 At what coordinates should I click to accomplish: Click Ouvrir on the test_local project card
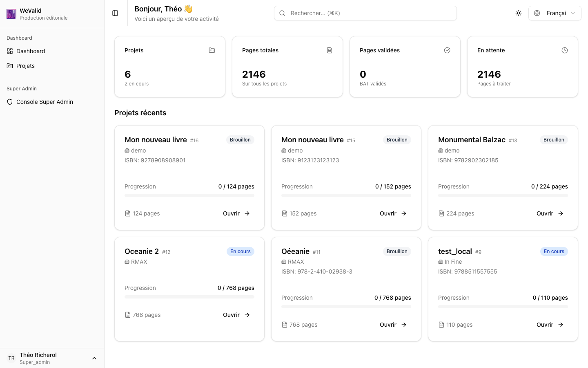[550, 324]
